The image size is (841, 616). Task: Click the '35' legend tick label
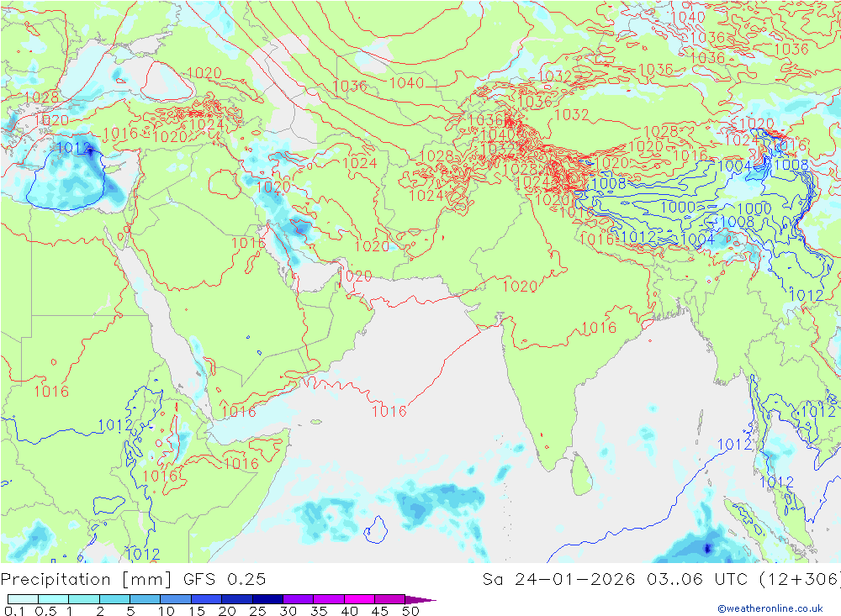click(319, 611)
